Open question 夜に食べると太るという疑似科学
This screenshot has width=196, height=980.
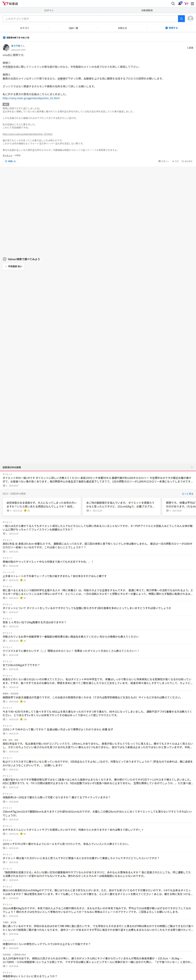point(98,592)
